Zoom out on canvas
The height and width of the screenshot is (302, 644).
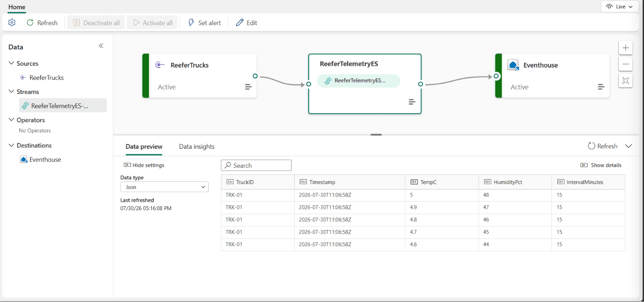point(625,64)
